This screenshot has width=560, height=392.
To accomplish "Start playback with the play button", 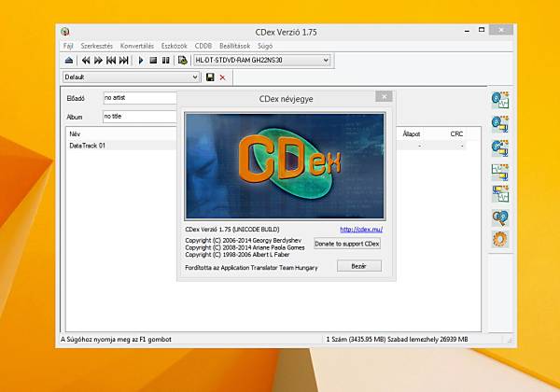I will coord(141,61).
